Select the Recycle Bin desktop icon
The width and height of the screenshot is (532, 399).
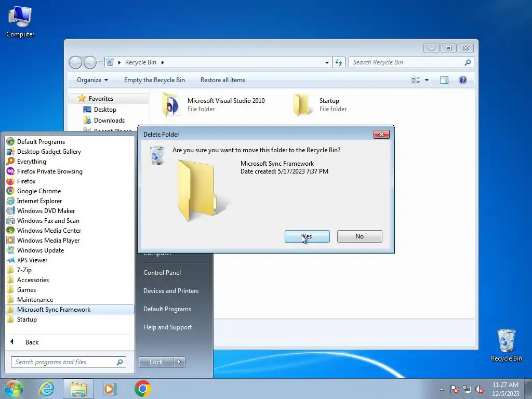[506, 345]
